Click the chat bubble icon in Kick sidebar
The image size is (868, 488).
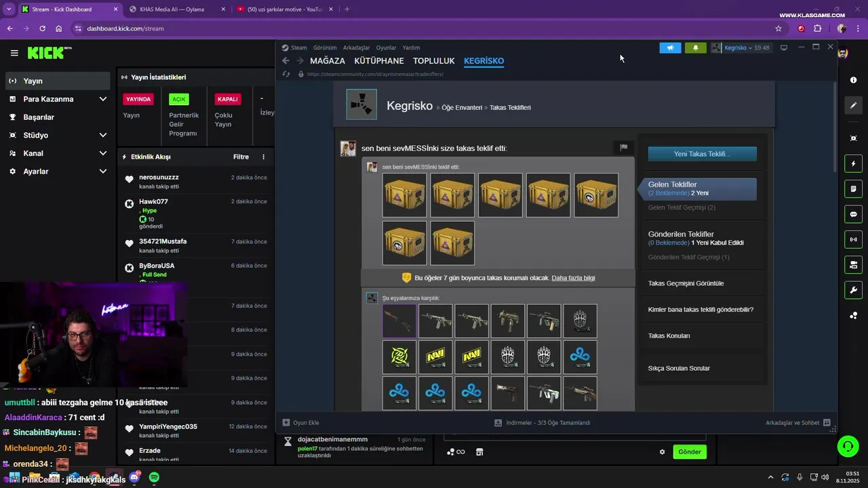[853, 214]
